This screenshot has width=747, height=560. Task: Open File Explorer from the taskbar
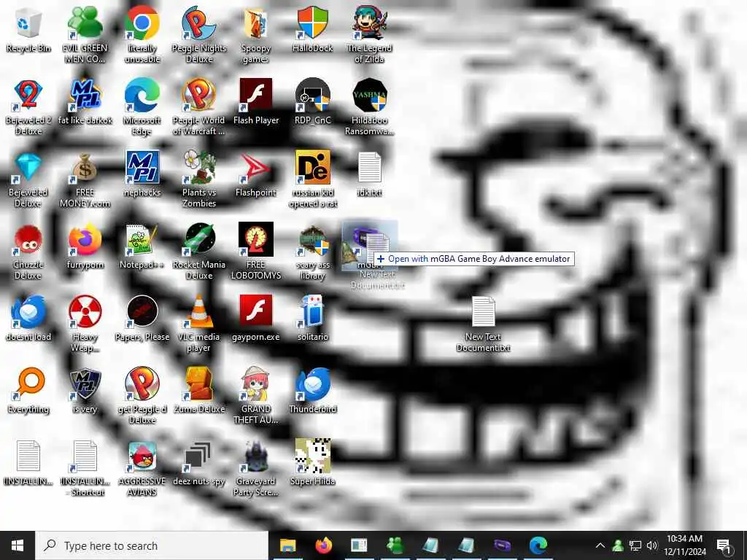coord(287,545)
